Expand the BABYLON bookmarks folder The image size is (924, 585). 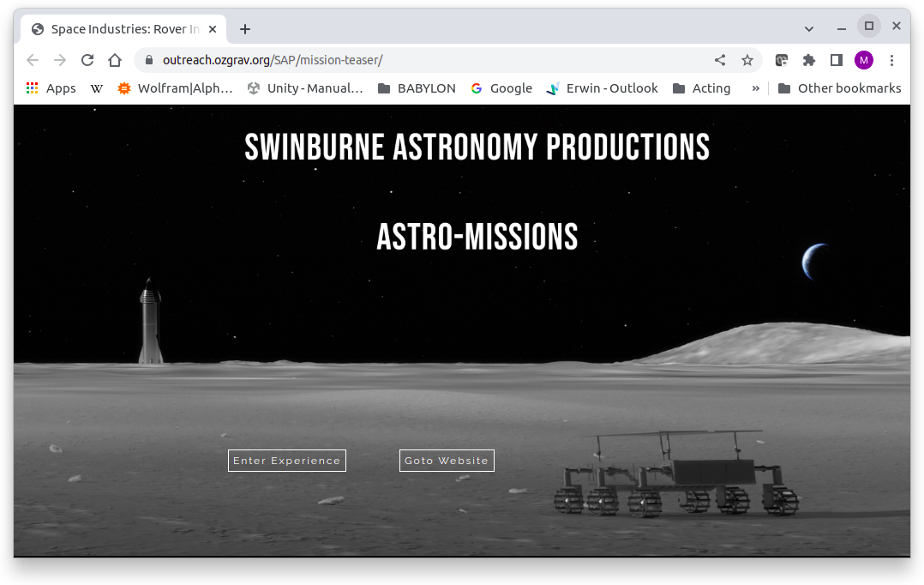[x=416, y=88]
